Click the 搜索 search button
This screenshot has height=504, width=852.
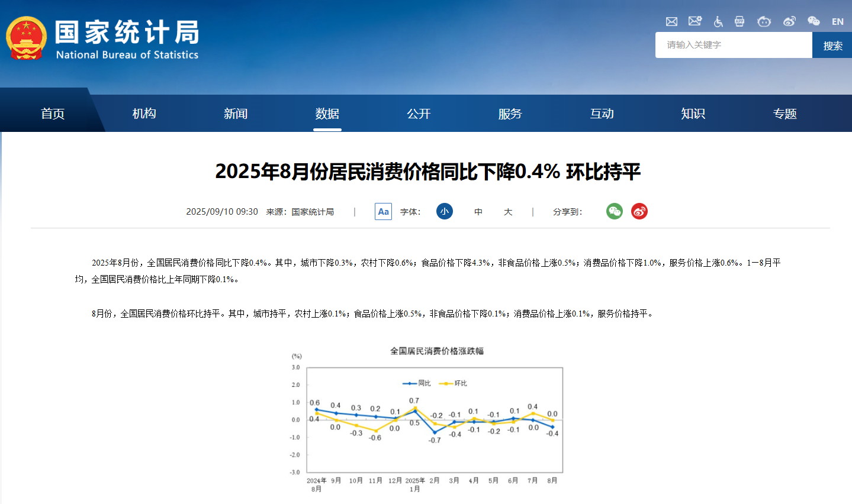click(x=832, y=45)
